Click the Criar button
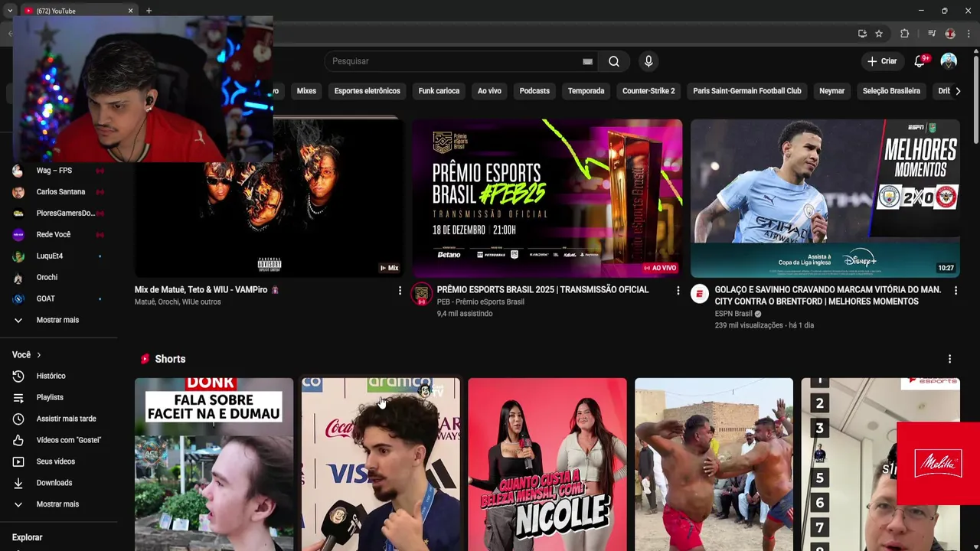980x551 pixels. 881,61
